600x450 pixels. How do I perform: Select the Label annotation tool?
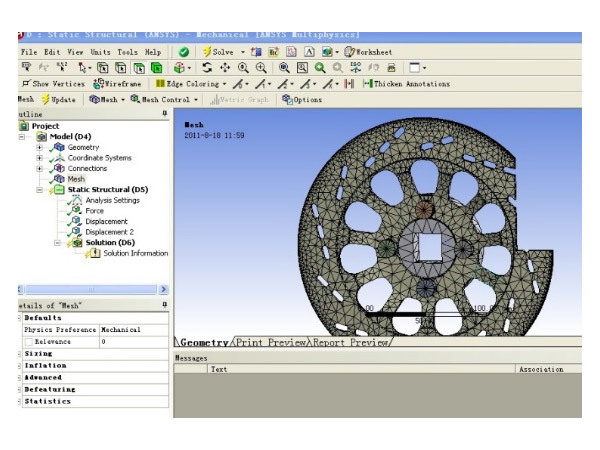click(x=26, y=67)
